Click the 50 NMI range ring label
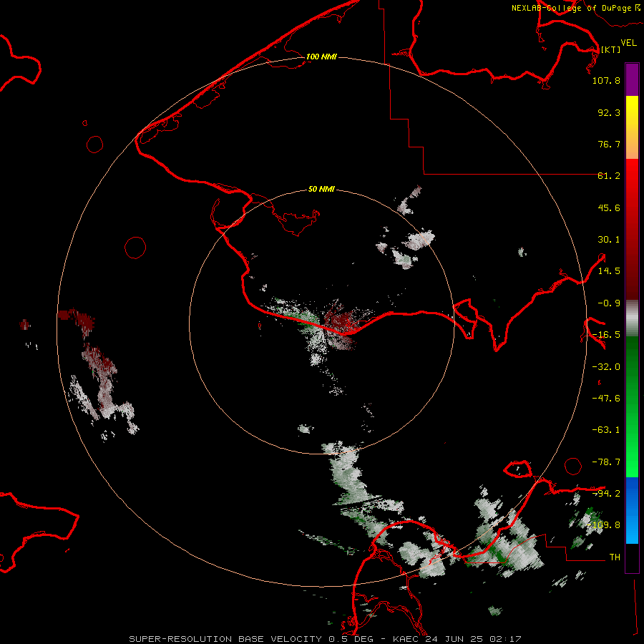 click(x=321, y=190)
